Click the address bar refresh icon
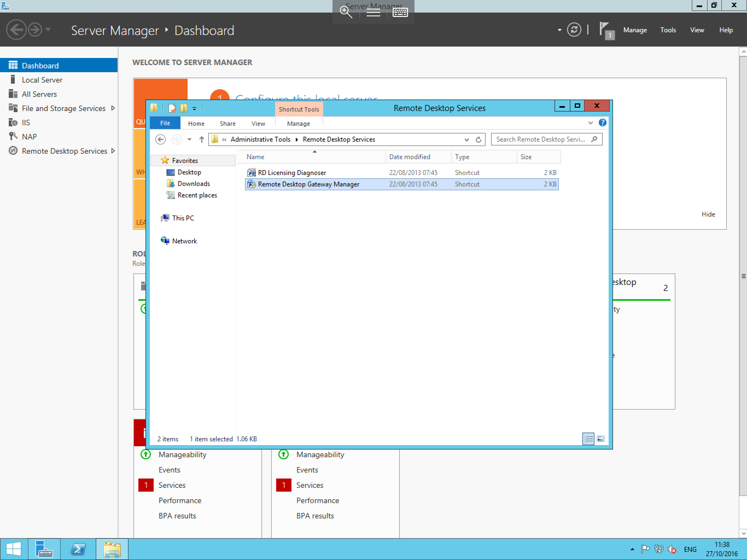747x560 pixels. pos(478,139)
